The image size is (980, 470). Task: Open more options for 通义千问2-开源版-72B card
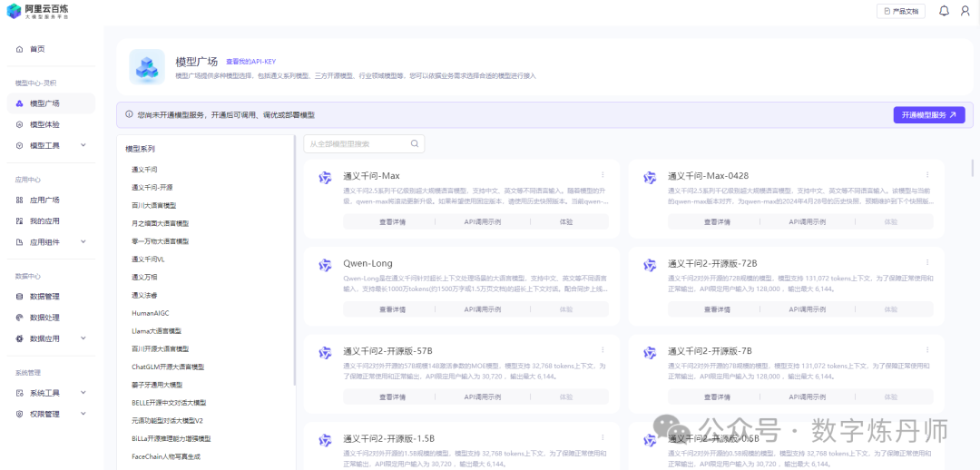(927, 262)
